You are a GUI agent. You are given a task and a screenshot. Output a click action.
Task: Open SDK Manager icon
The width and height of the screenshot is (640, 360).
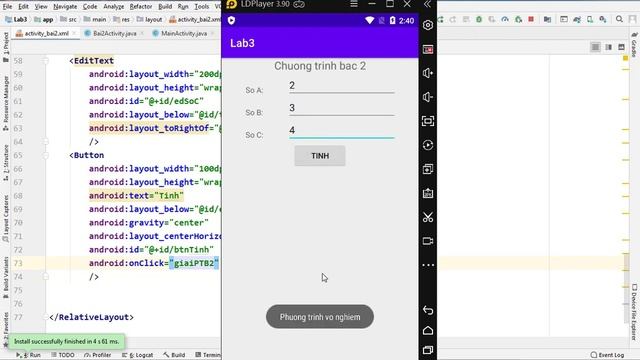coord(603,19)
